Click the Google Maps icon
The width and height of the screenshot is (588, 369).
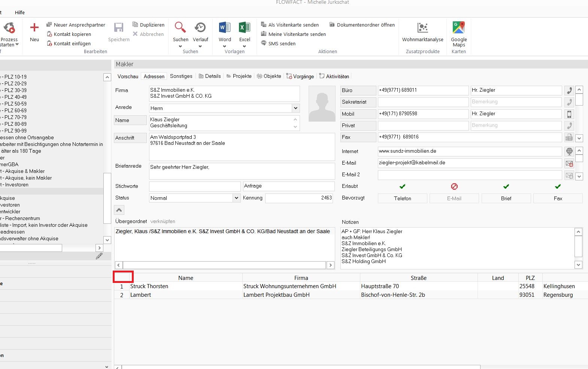pyautogui.click(x=458, y=28)
